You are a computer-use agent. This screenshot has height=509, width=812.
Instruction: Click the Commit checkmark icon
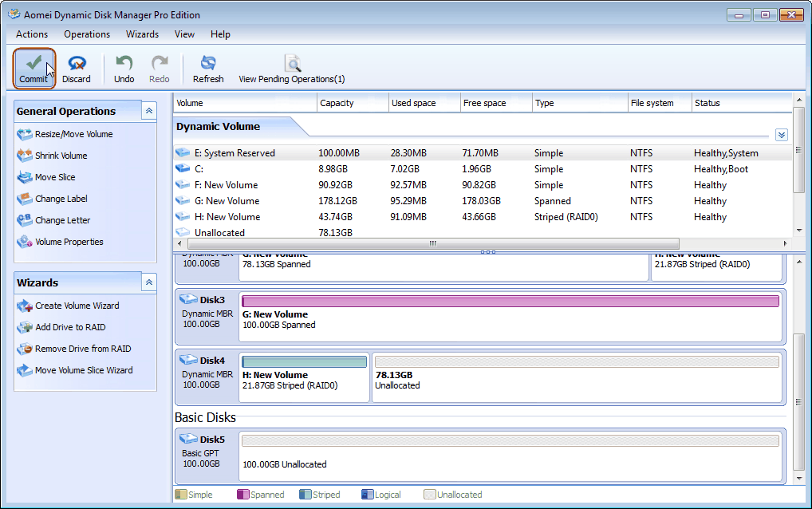coord(34,64)
